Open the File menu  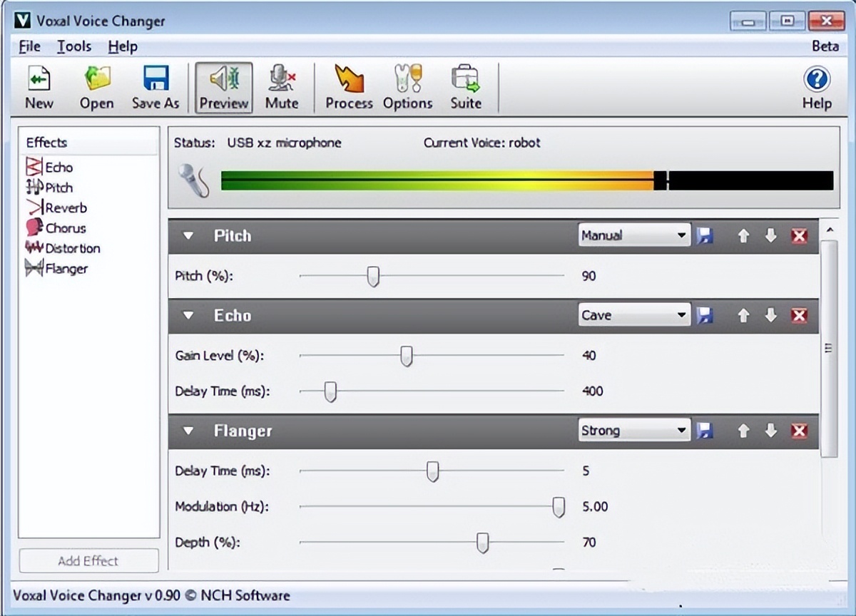click(29, 46)
